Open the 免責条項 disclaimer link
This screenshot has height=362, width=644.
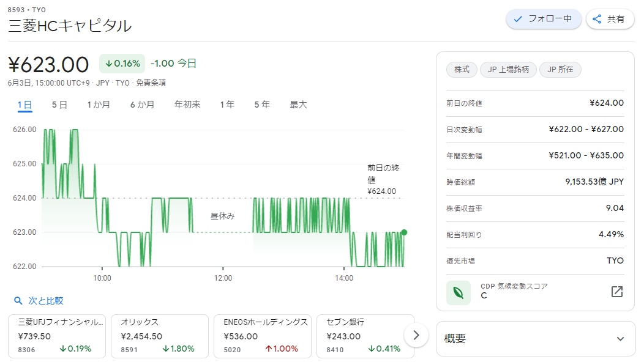(151, 83)
